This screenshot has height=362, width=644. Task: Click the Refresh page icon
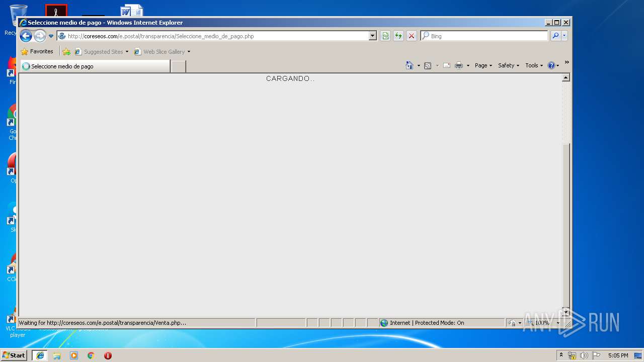pyautogui.click(x=398, y=36)
